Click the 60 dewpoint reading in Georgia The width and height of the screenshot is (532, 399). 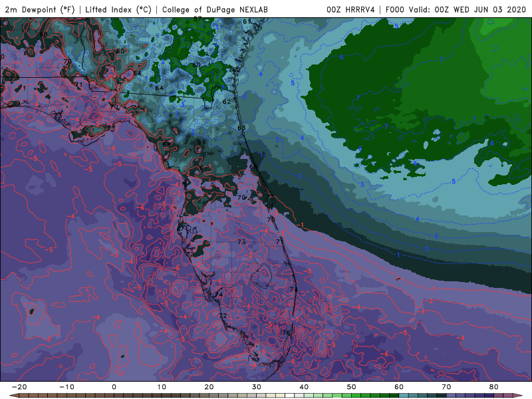(x=196, y=65)
